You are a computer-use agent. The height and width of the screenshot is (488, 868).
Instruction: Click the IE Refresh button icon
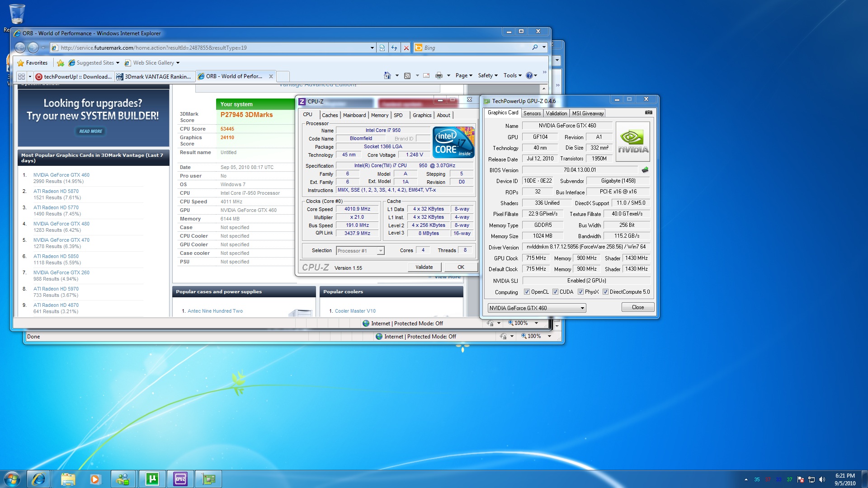coord(394,48)
